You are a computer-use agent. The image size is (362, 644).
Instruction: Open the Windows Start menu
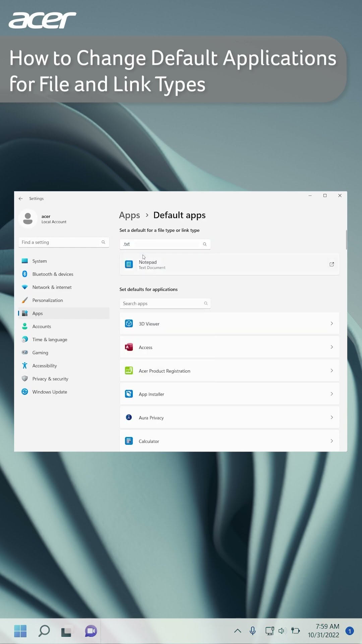[20, 631]
